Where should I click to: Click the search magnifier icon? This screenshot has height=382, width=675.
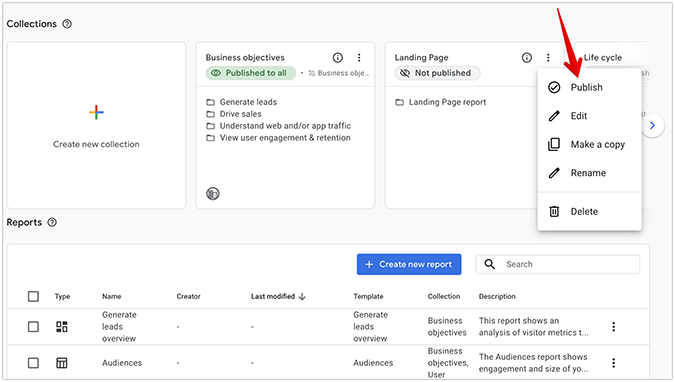(489, 264)
